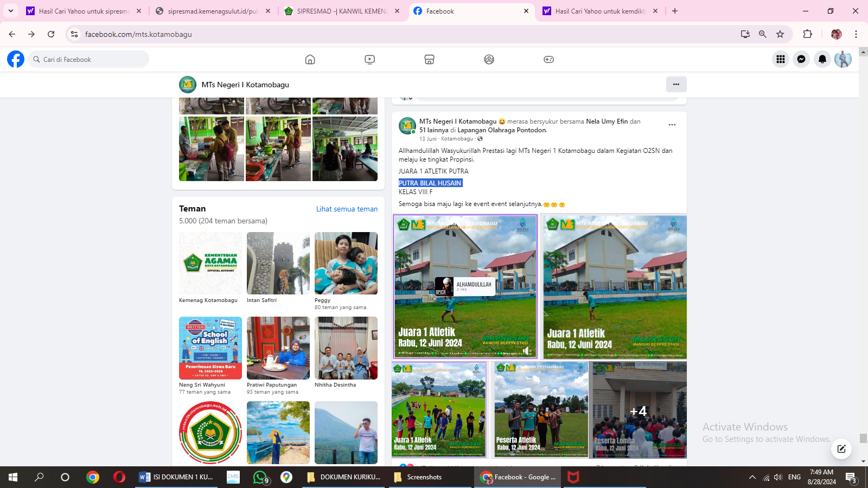868x488 pixels.
Task: Open the profile page three-dot options button
Action: click(676, 84)
